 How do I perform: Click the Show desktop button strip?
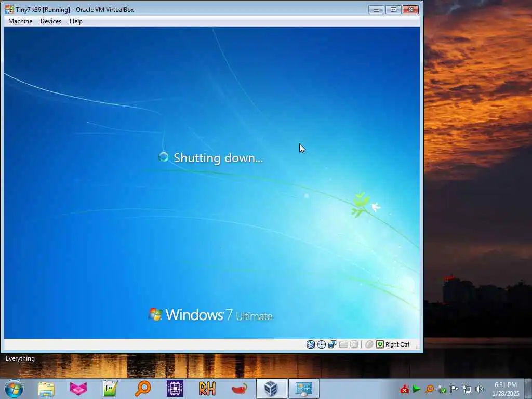click(528, 389)
